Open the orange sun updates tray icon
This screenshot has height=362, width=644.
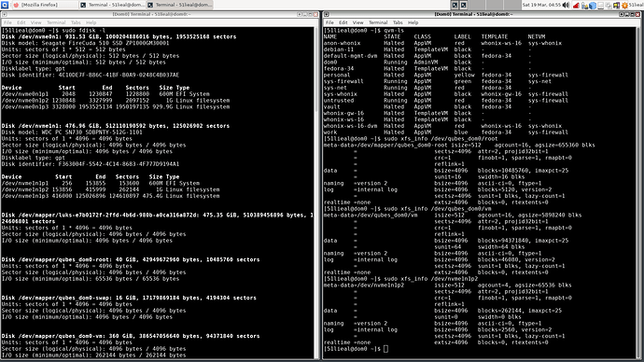pos(624,6)
